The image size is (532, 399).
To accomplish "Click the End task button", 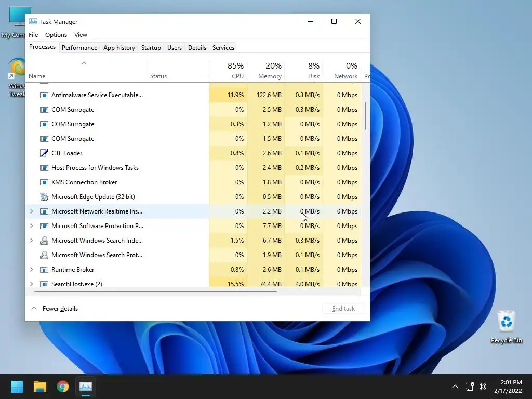I will coord(343,309).
